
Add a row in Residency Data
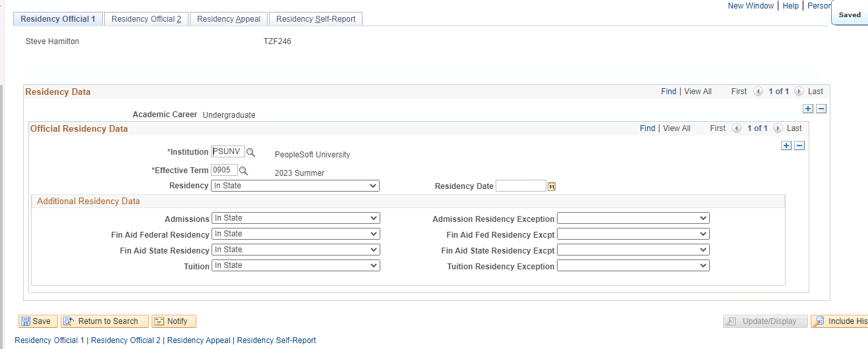coord(808,109)
